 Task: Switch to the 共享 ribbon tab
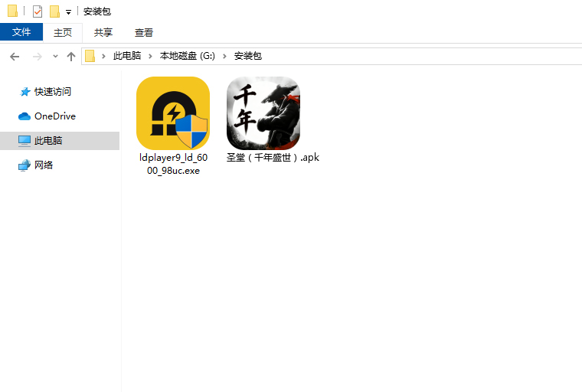click(103, 32)
